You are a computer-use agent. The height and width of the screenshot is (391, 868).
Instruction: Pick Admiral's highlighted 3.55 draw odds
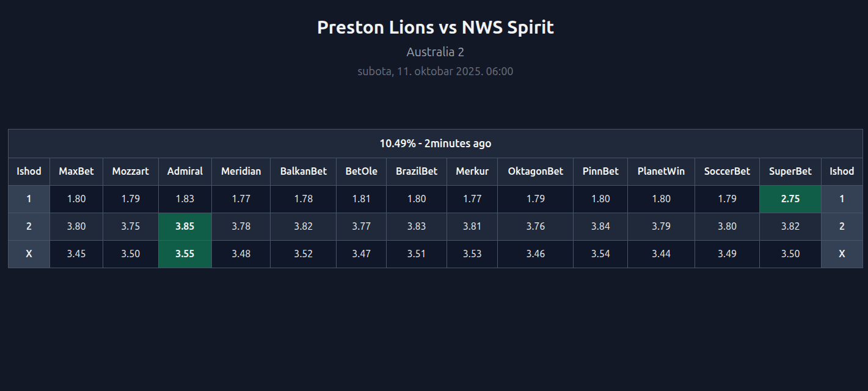coord(184,254)
